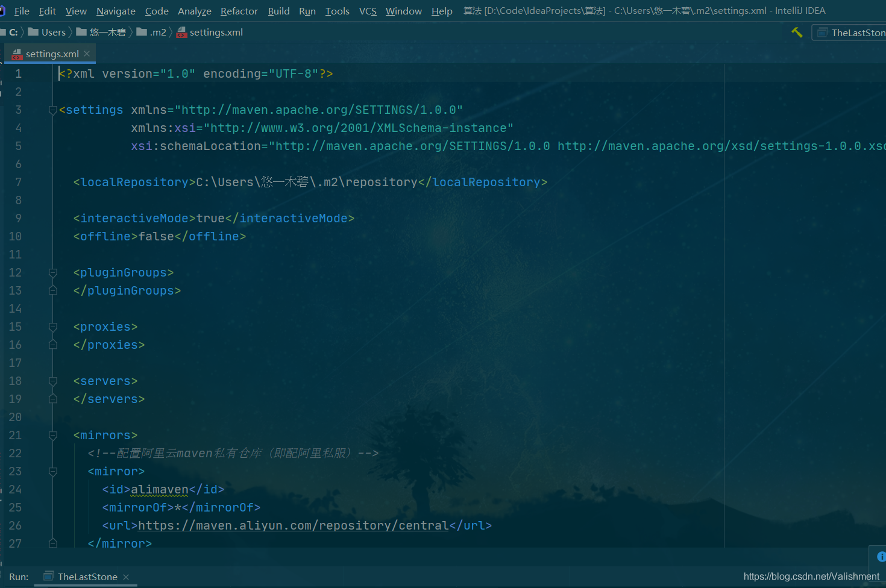886x588 pixels.
Task: Click the mirrorOf opening tag
Action: click(x=138, y=507)
